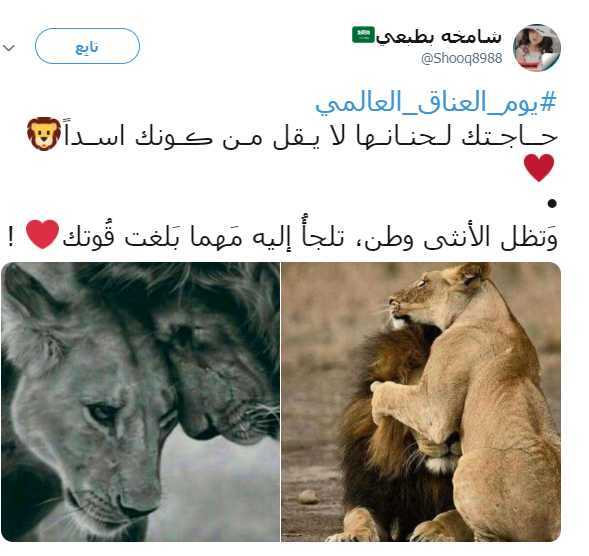Click the dark red heart below the first line
This screenshot has height=556, width=589.
coord(539,168)
